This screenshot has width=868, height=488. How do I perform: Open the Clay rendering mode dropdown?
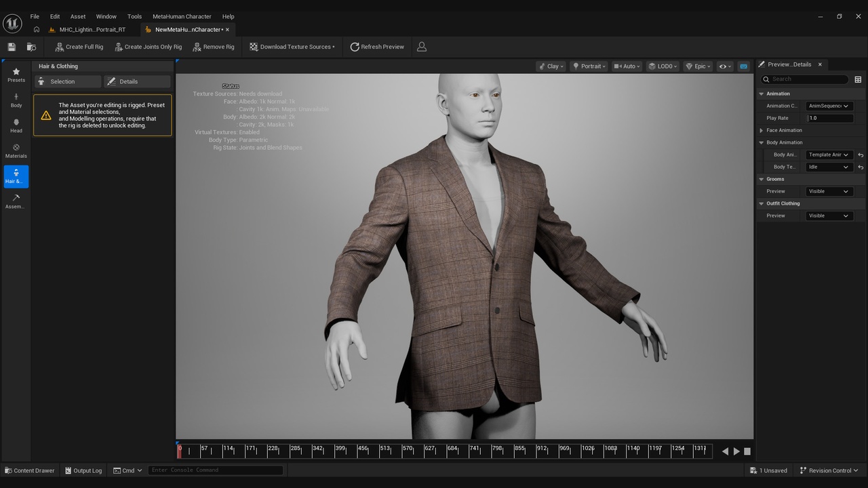click(x=551, y=66)
